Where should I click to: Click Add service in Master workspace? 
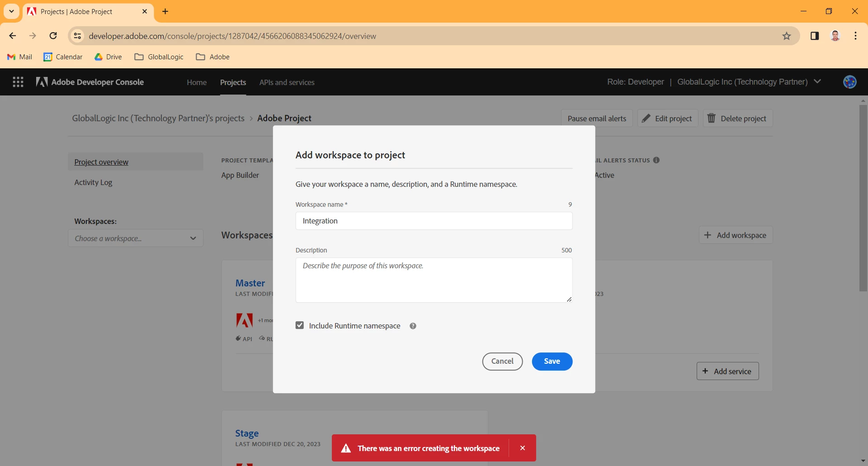point(727,371)
